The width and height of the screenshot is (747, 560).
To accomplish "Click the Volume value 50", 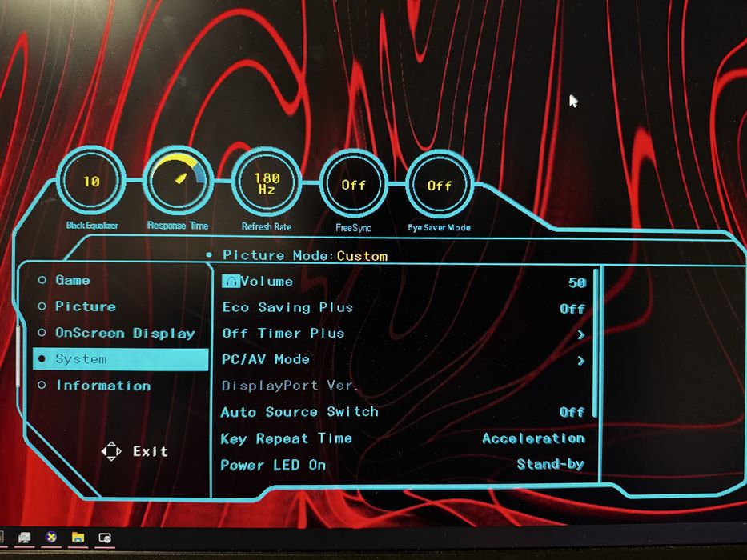I will 577,283.
